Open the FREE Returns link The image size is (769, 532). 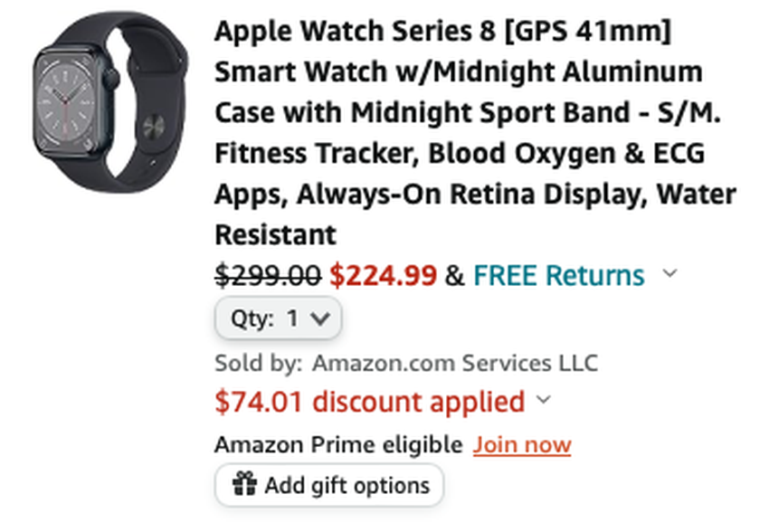tap(558, 275)
